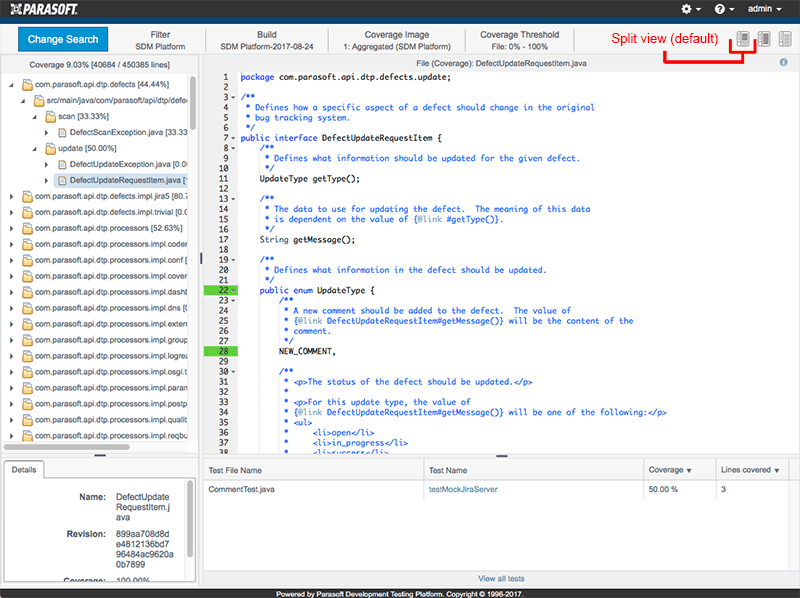The height and width of the screenshot is (598, 800).
Task: Expand the processors.impl.dashb package arrow
Action: tap(11, 292)
